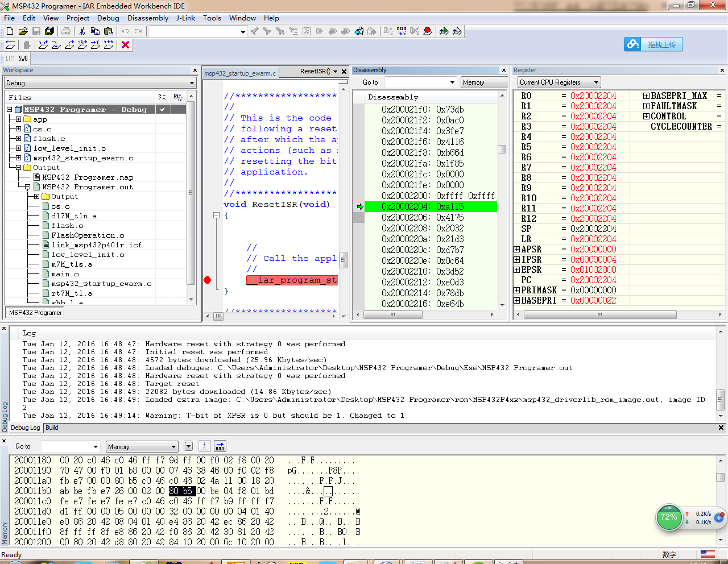Stop debugging with the red X icon
728x564 pixels.
coord(126,45)
